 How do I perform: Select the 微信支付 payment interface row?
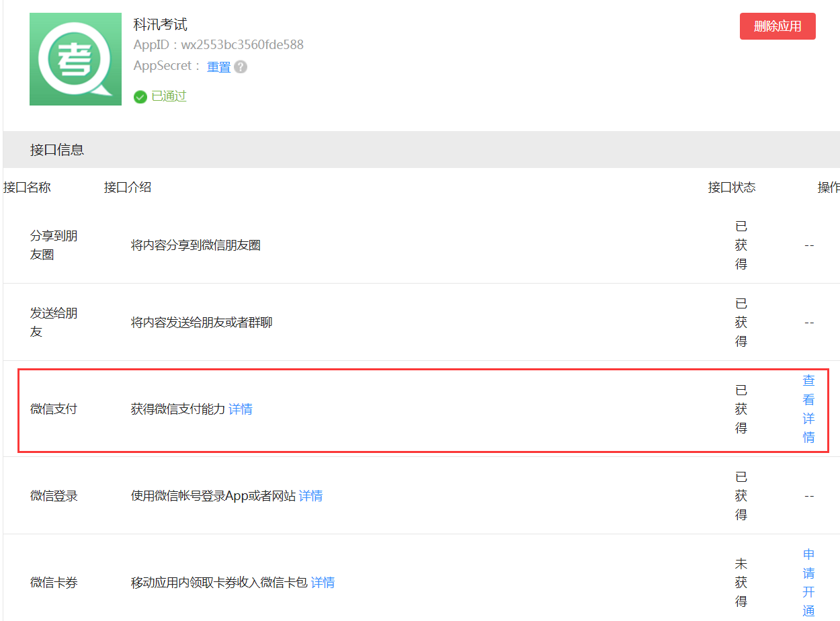tap(53, 409)
